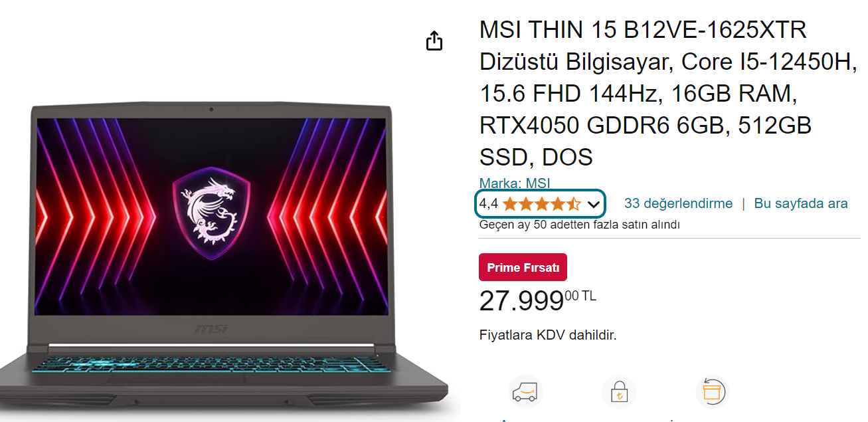Image resolution: width=868 pixels, height=422 pixels.
Task: Click the MSI THIN 15 product title
Action: [669, 94]
